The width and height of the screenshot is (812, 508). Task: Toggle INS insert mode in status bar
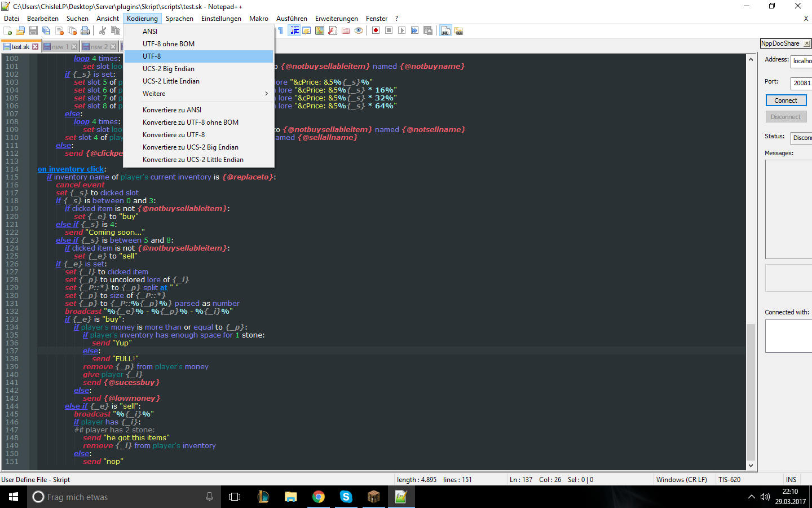click(792, 480)
